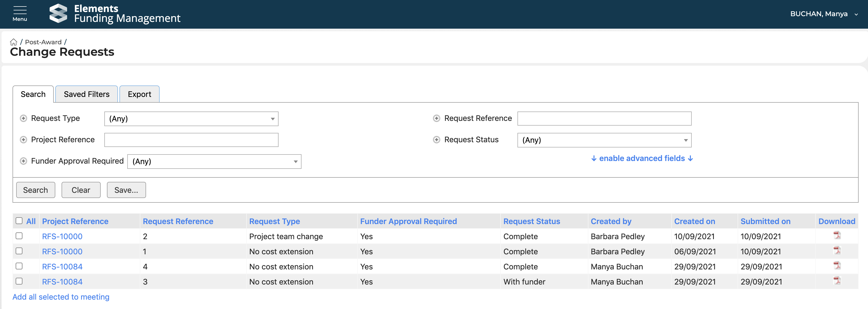Open the Export tab
This screenshot has width=868, height=309.
click(x=139, y=94)
